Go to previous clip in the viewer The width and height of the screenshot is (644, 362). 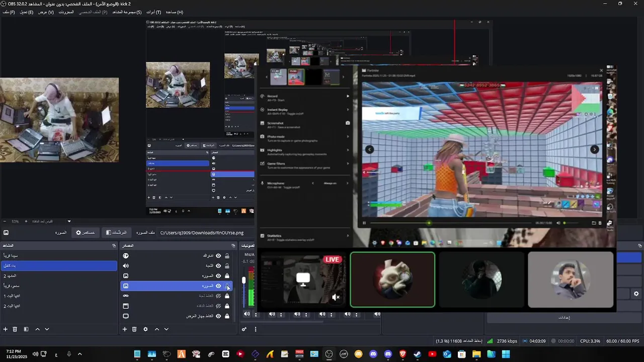coord(370,149)
